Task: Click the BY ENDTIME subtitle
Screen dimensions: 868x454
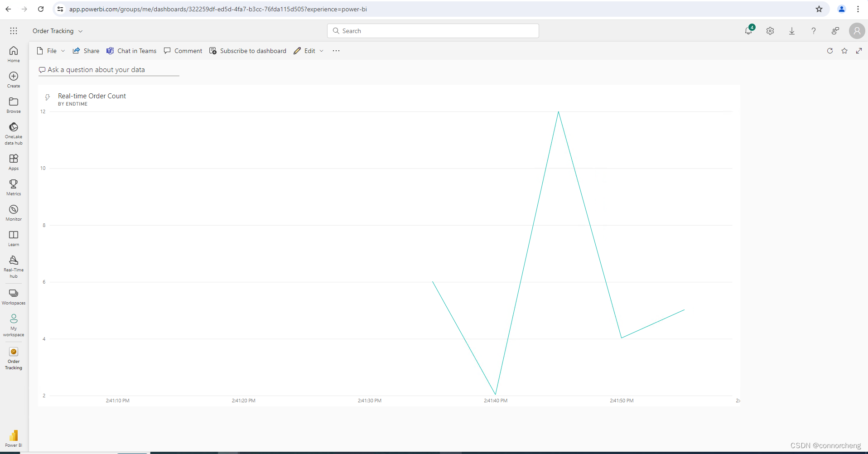Action: pos(72,104)
